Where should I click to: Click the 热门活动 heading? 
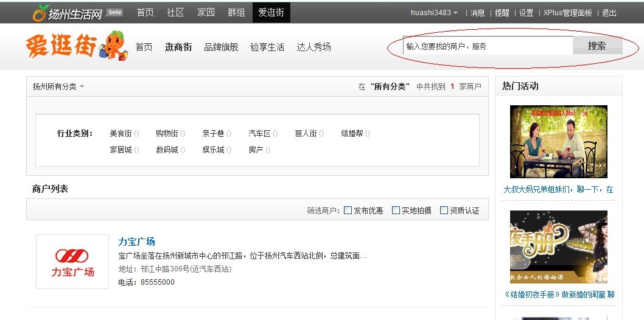pyautogui.click(x=520, y=86)
